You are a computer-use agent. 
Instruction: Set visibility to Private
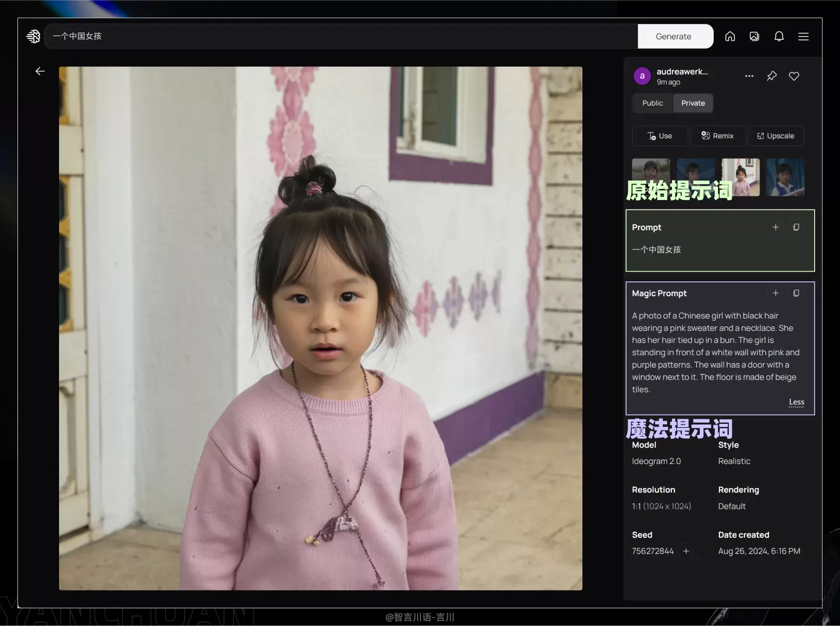[693, 103]
